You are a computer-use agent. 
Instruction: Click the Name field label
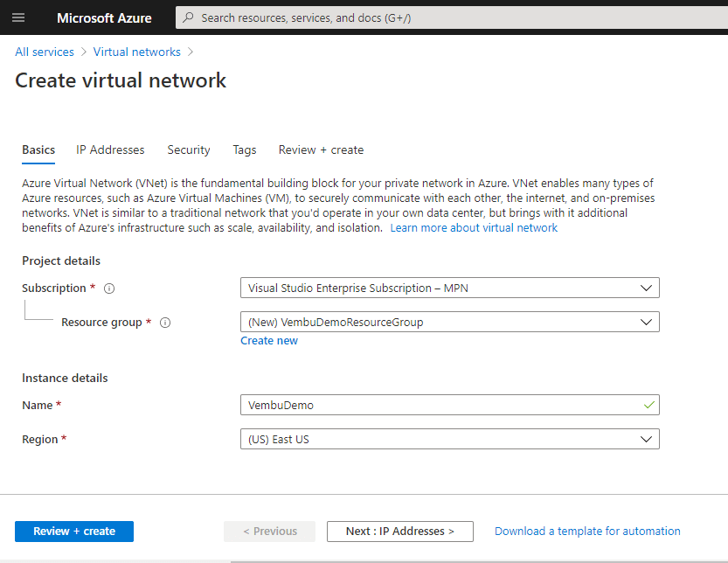(37, 405)
